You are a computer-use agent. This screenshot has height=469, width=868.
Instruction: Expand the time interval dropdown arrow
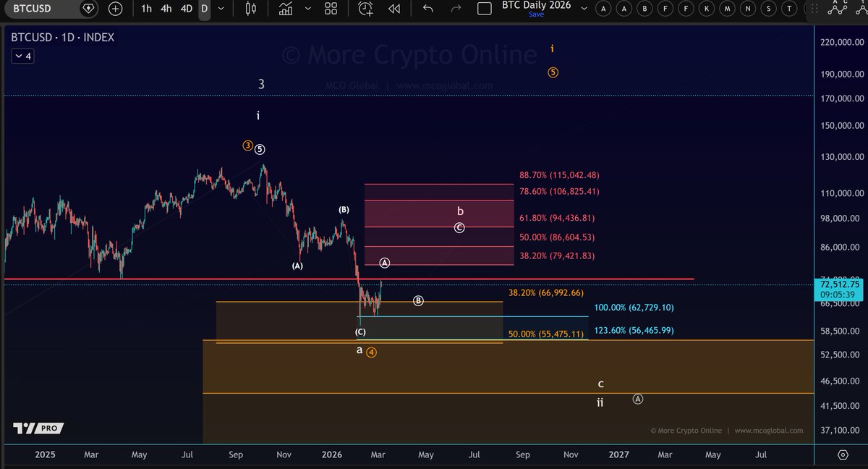[221, 9]
